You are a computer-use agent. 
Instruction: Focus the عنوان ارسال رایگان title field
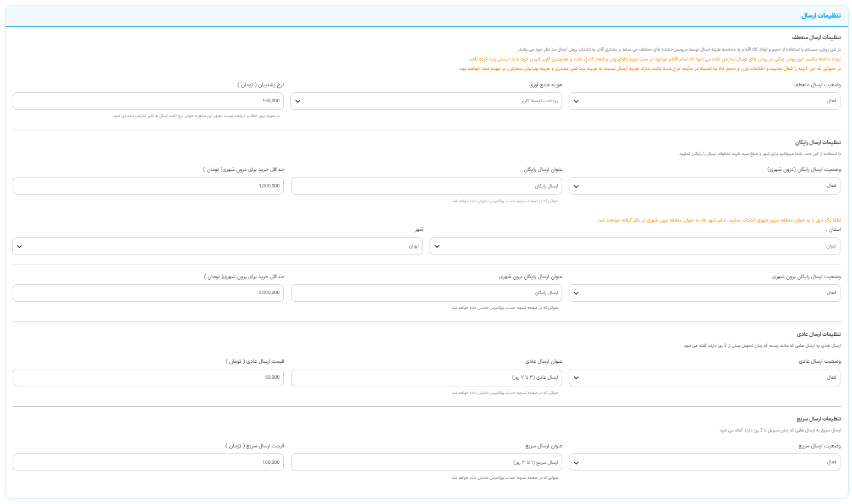tap(426, 186)
